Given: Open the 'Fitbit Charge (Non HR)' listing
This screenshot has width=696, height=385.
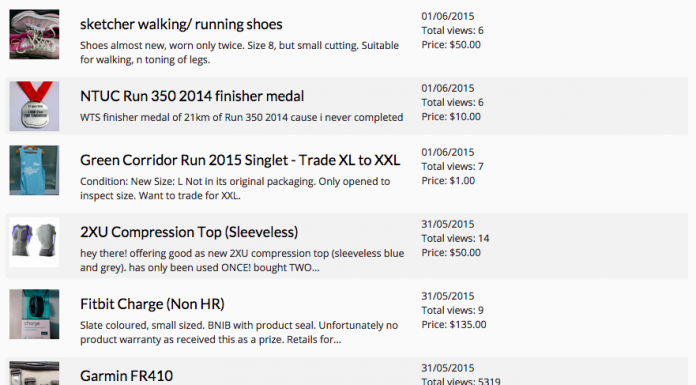Looking at the screenshot, I should (x=152, y=304).
